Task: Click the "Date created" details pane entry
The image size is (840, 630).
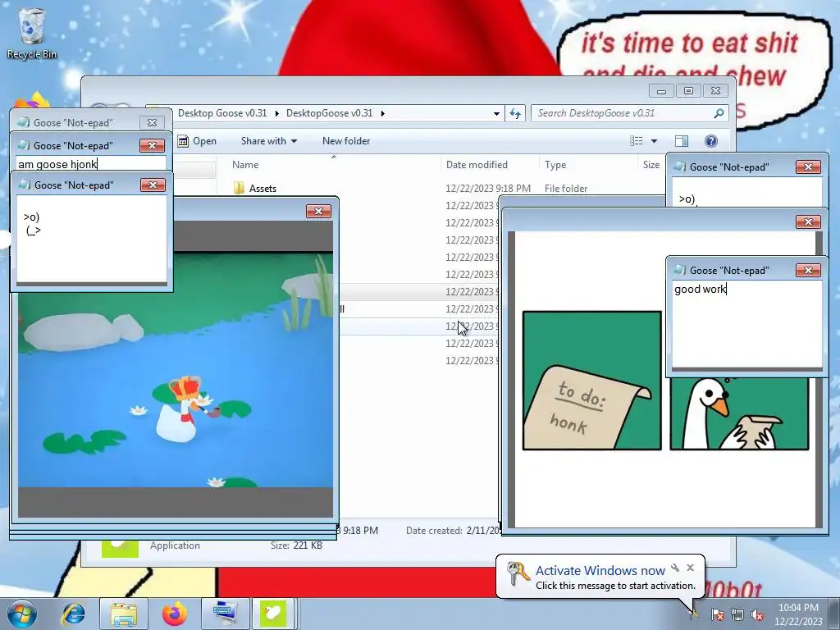Action: pos(453,531)
